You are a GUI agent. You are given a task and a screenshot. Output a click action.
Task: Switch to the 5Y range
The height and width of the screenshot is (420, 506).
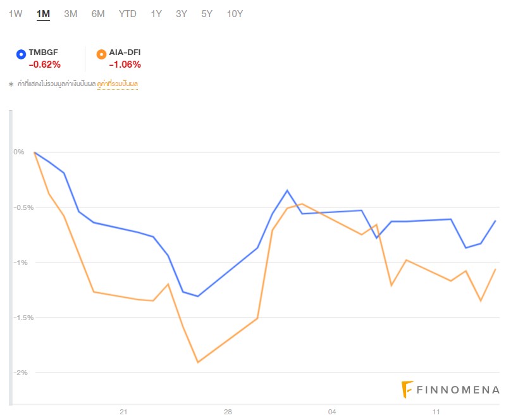pos(207,14)
